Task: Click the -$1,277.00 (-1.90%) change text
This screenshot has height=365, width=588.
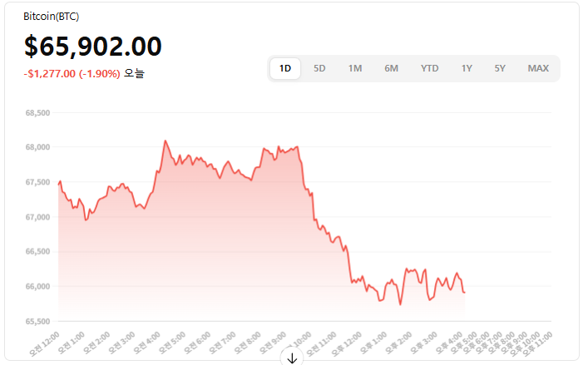Action: click(x=72, y=73)
